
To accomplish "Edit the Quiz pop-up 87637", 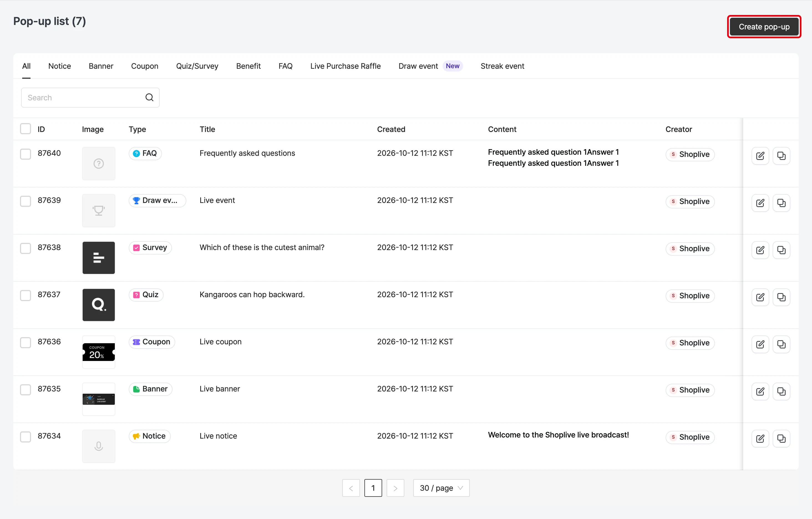I will coord(760,297).
